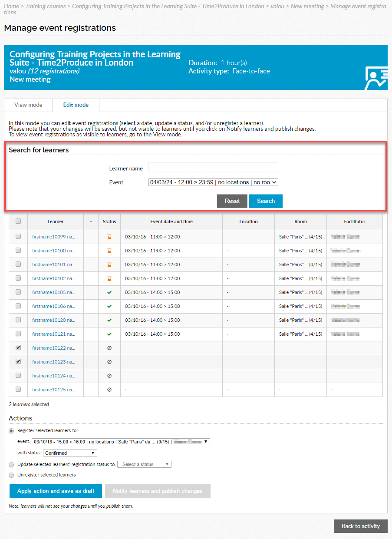Open the 'with status' Confirmed dropdown
The image size is (392, 539).
tap(70, 453)
